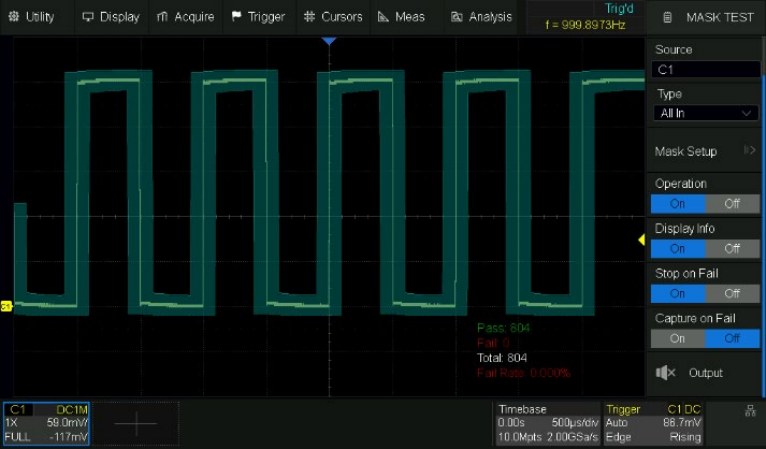Click the Display monitor icon

pyautogui.click(x=88, y=17)
